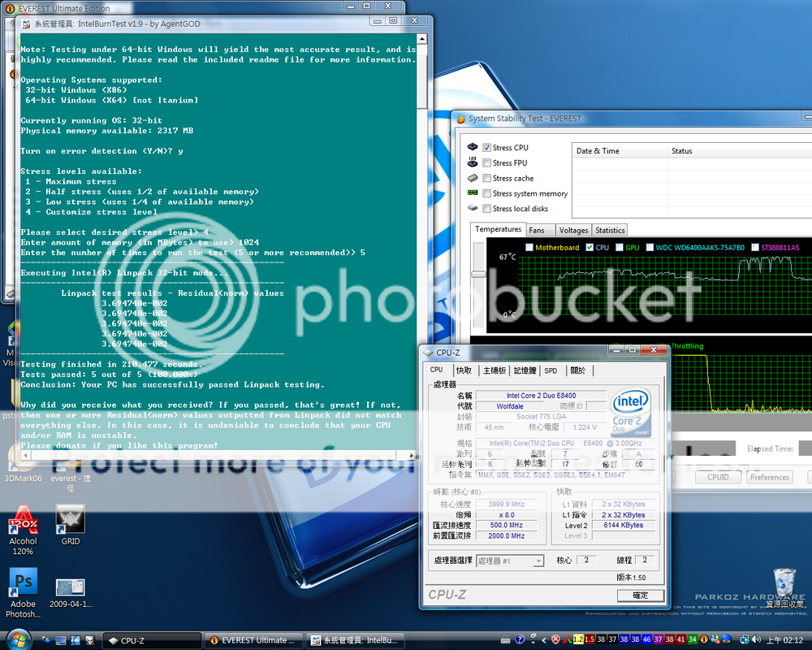Enable the Stress FPU checkbox

486,162
